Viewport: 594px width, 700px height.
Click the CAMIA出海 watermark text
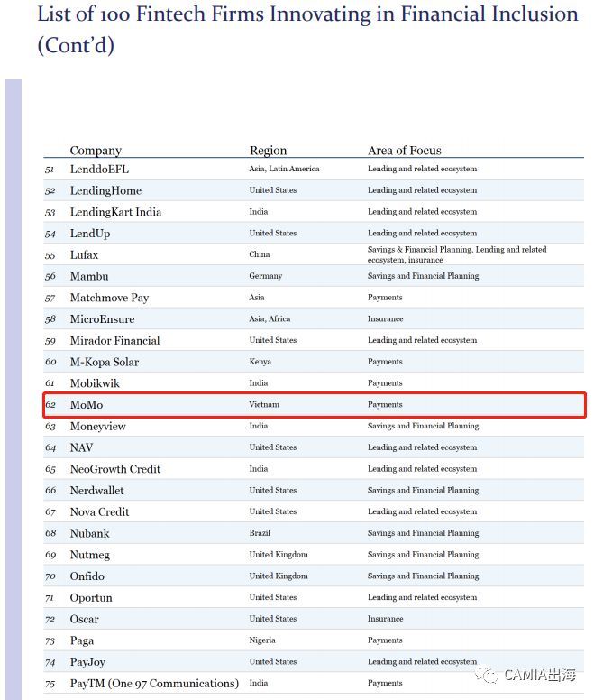[540, 675]
